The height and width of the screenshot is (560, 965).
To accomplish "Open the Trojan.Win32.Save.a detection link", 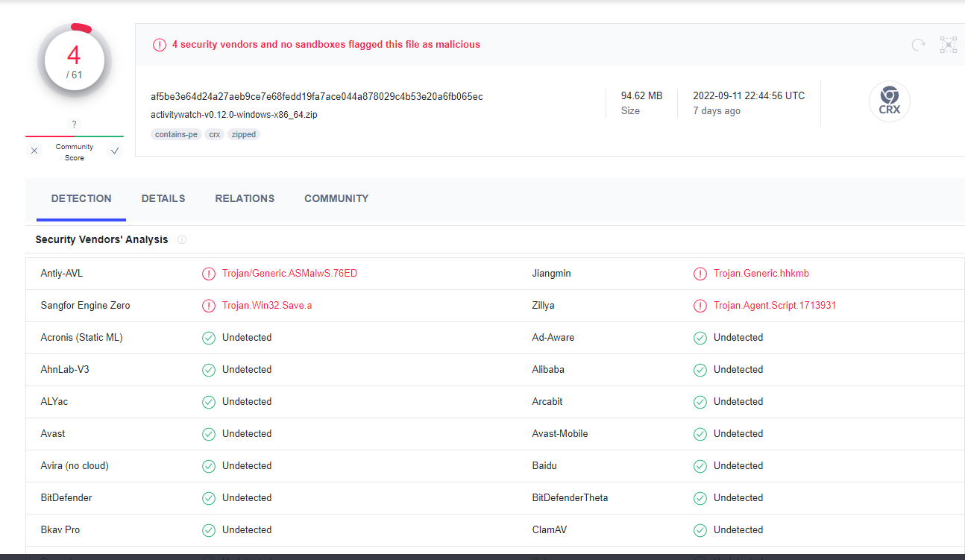I will coord(266,305).
